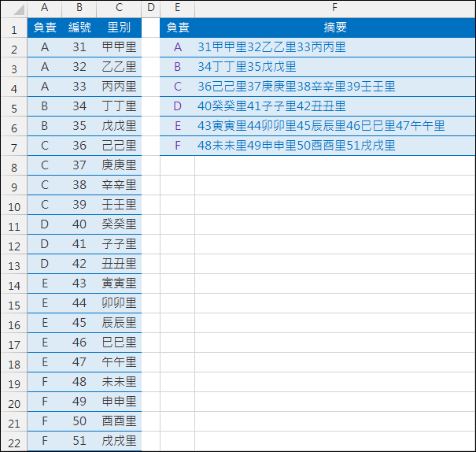Select column A cell in row 14
This screenshot has height=452, width=476.
(x=45, y=283)
